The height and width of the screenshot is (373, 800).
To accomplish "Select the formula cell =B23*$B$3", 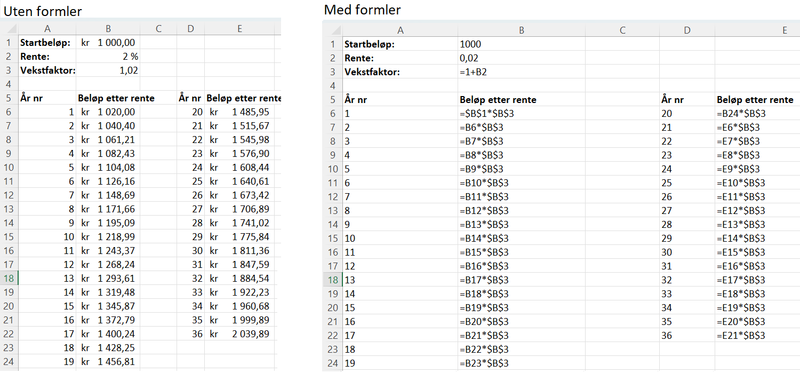I will coord(521,363).
